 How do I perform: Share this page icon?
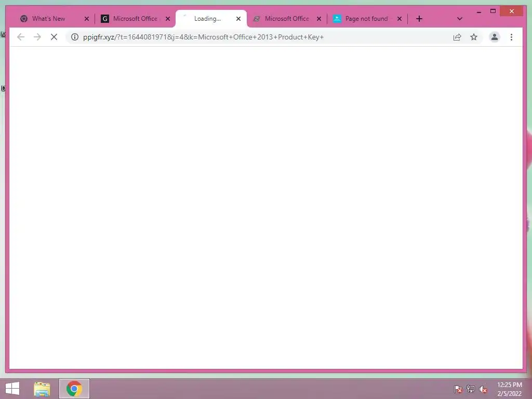[x=457, y=37]
